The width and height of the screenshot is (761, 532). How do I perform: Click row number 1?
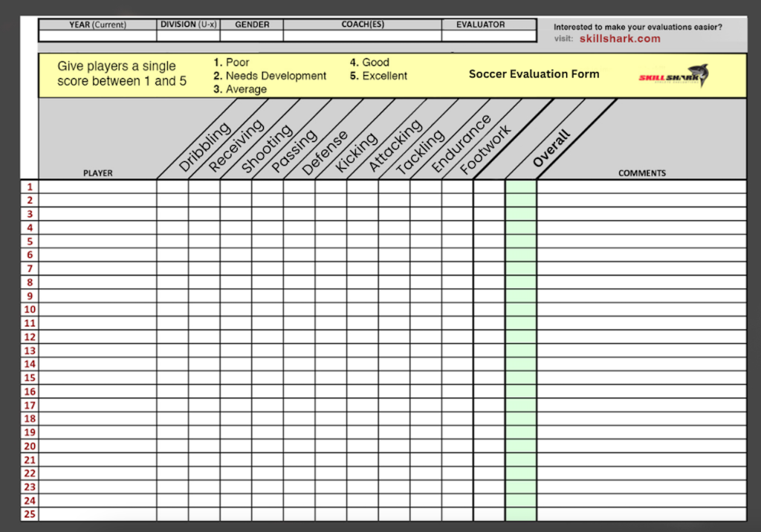pos(30,187)
